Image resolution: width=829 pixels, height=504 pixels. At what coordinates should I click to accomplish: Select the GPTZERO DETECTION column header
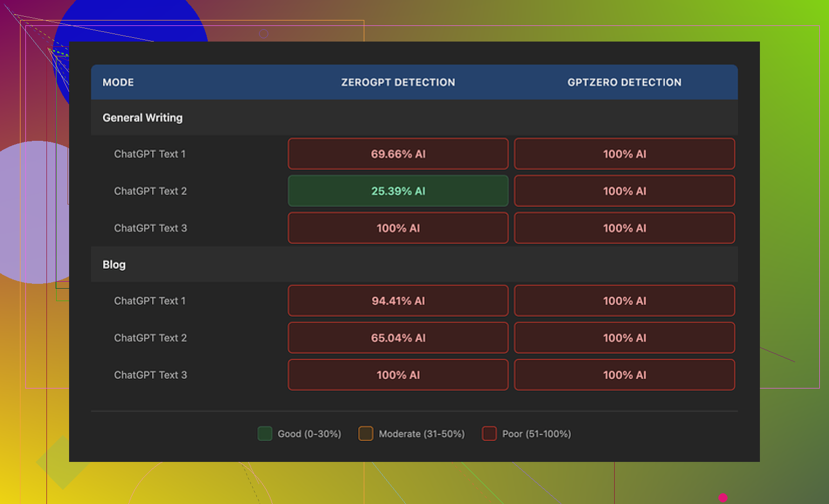point(624,83)
